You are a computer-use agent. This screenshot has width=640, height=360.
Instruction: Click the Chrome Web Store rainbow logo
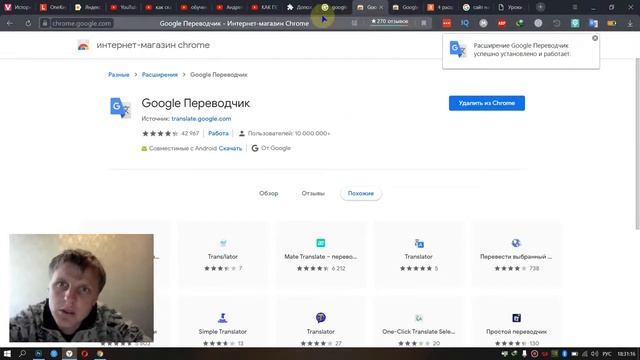tap(83, 45)
